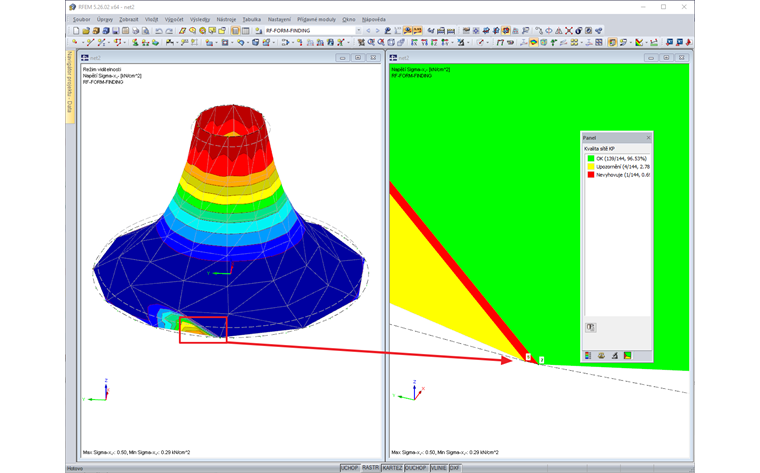Click the view in X direction icon
The height and width of the screenshot is (473, 760).
pos(414,42)
